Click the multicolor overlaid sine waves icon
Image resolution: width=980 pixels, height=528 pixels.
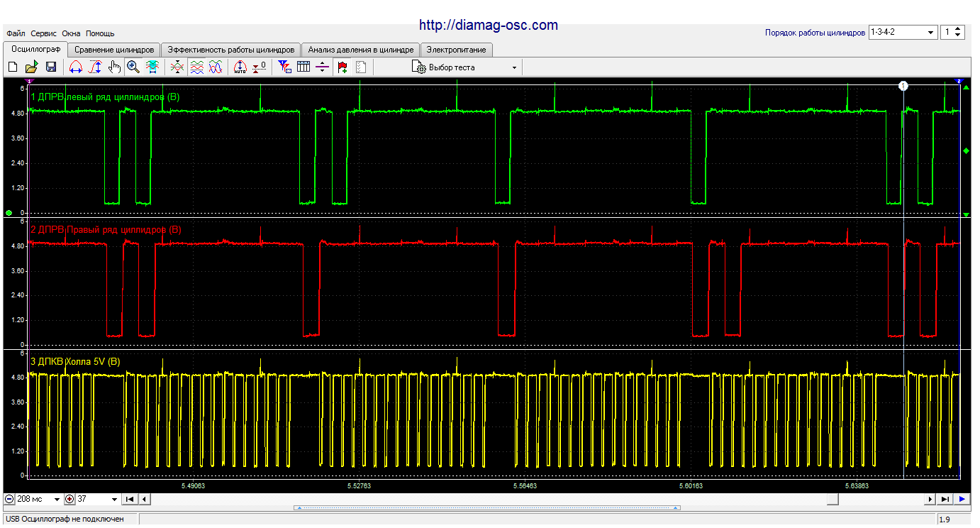click(x=216, y=67)
